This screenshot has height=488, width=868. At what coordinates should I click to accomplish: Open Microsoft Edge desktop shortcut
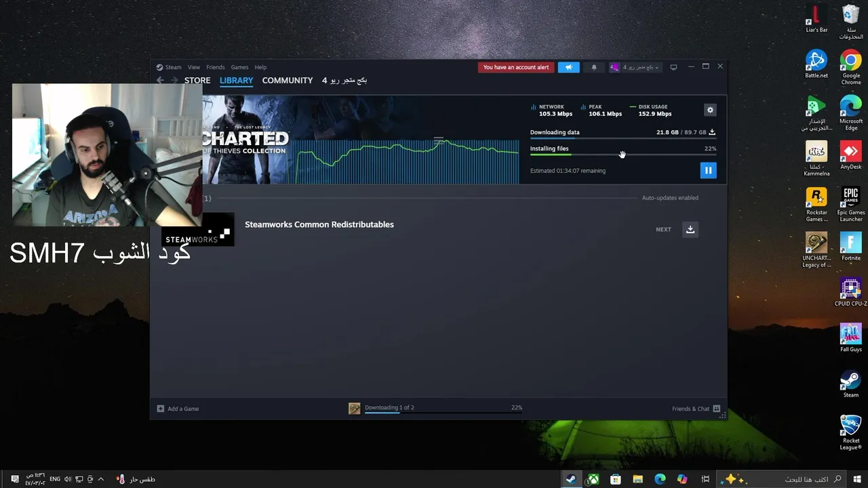pyautogui.click(x=851, y=113)
